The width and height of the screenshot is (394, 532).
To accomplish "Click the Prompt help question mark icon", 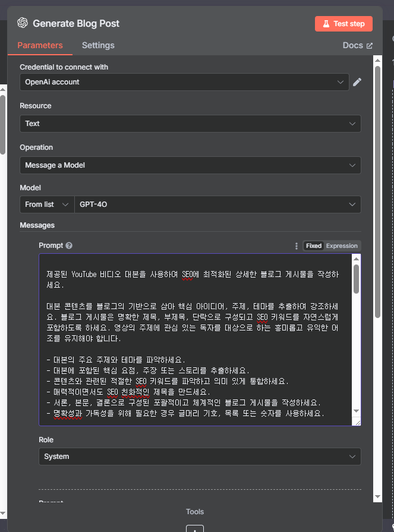I will 69,245.
